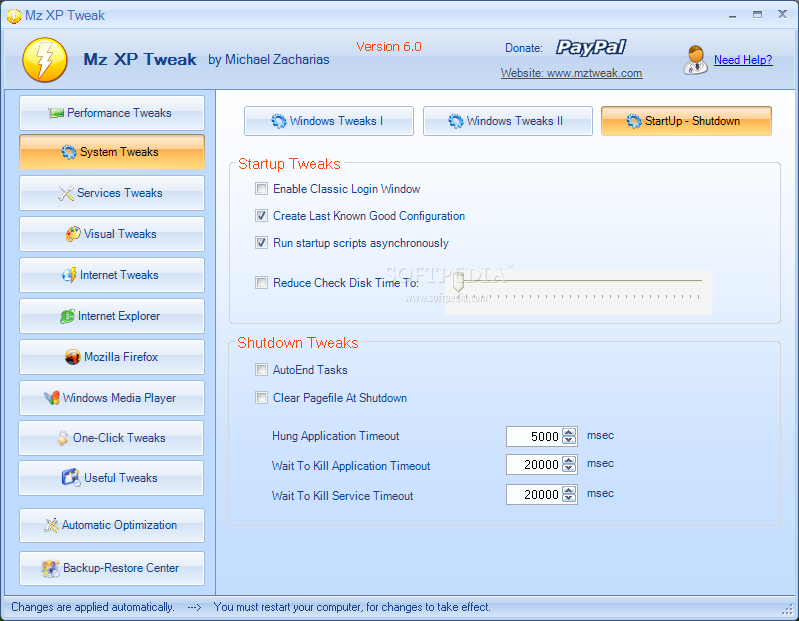
Task: Open Performance Tweaks section
Action: click(x=112, y=113)
